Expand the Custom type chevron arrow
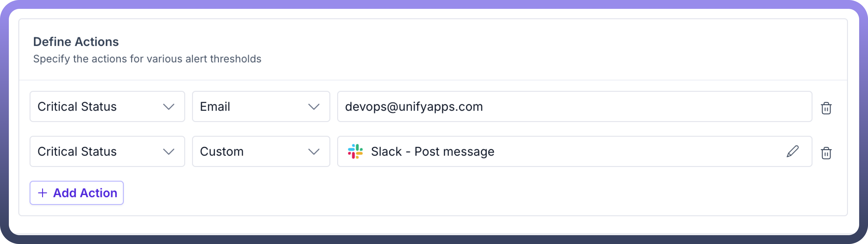This screenshot has width=868, height=244. pos(314,152)
